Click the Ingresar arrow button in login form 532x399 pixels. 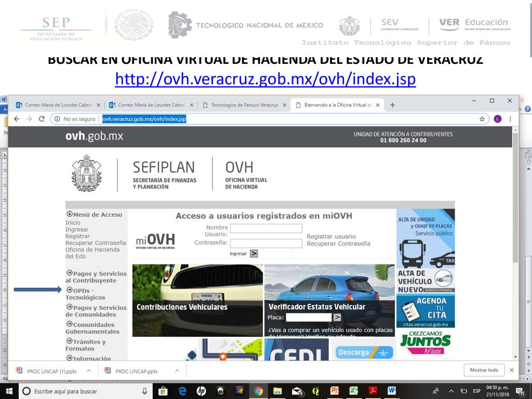point(254,254)
